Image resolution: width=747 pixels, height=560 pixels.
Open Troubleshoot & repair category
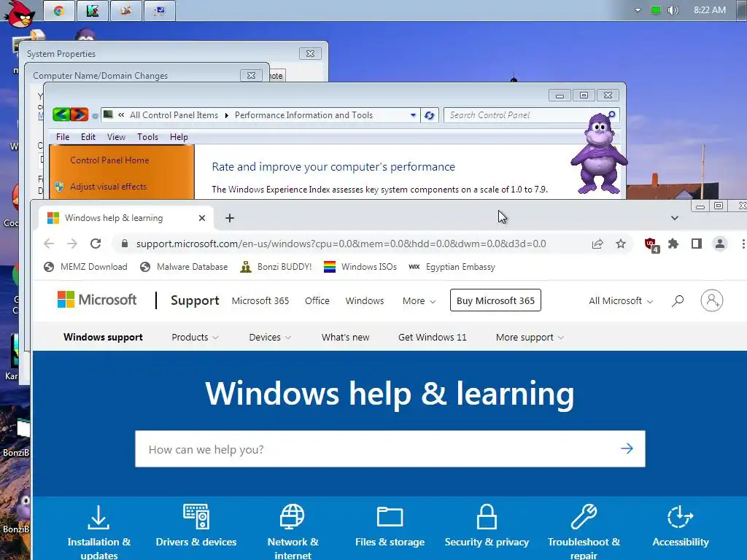pos(584,532)
